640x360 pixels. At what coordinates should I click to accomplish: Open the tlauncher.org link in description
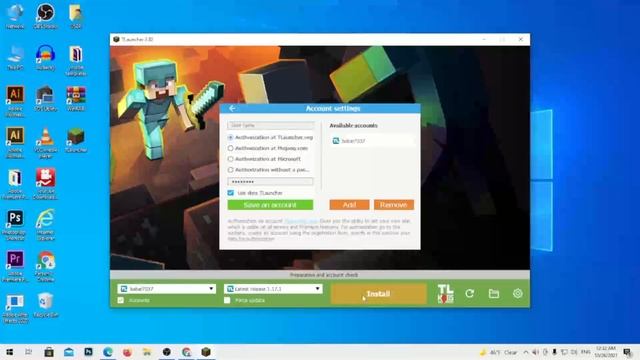click(301, 221)
